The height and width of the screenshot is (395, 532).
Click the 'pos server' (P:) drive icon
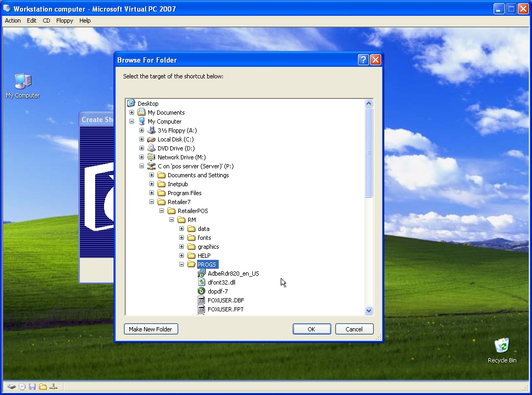151,166
